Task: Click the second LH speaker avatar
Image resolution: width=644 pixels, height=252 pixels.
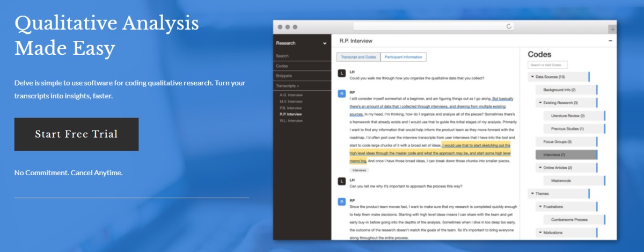Action: [x=341, y=182]
